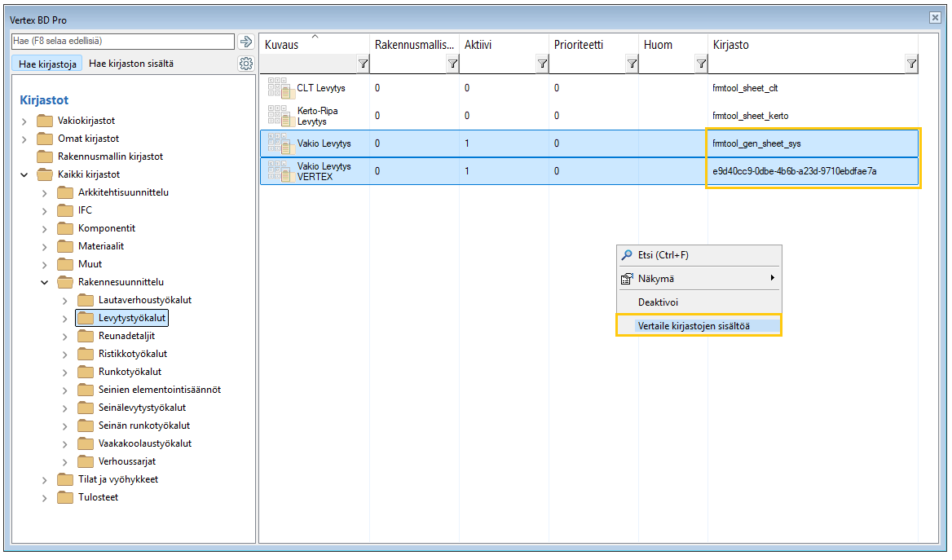Choose Etsi (Ctrl+F) from context menu
Viewport: 952px width, 560px height.
699,255
